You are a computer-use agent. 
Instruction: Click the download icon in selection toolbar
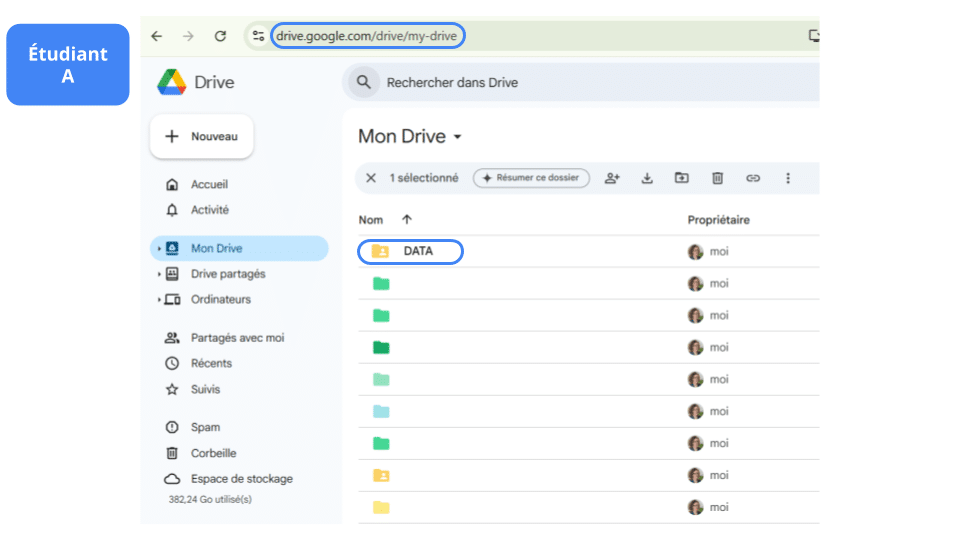coord(647,178)
